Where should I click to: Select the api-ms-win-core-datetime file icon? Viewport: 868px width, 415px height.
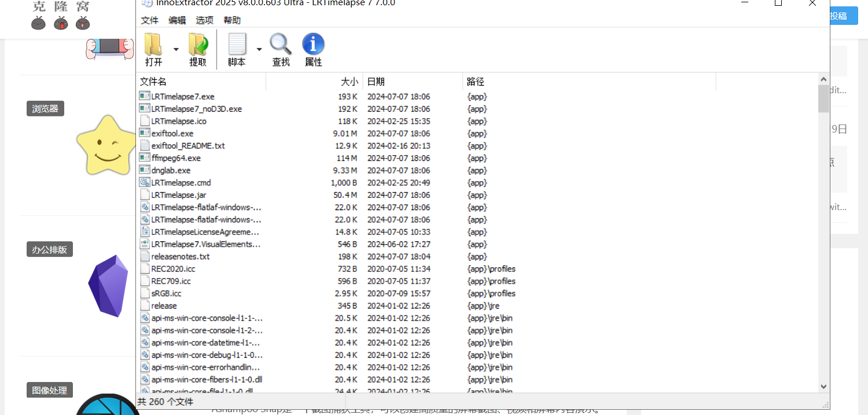tap(145, 342)
